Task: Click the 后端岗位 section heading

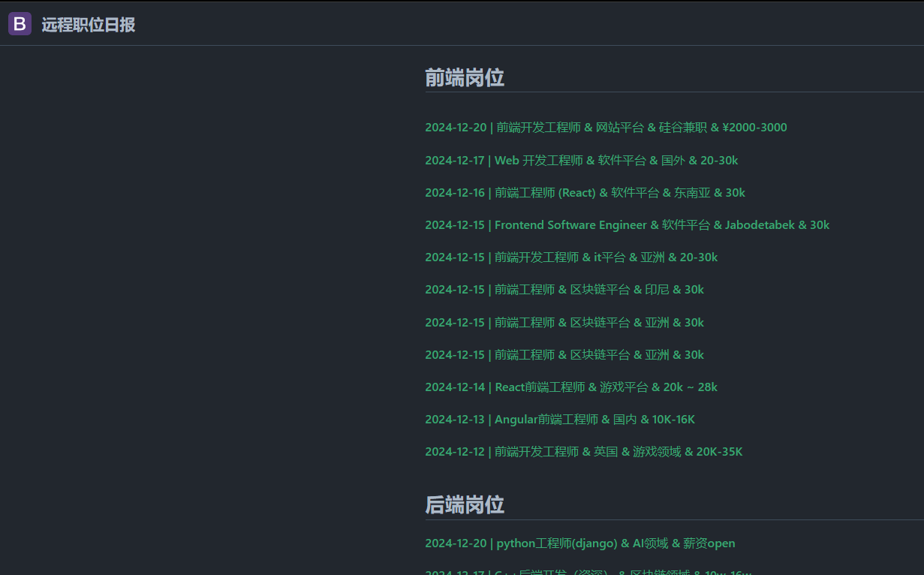Action: [x=465, y=505]
